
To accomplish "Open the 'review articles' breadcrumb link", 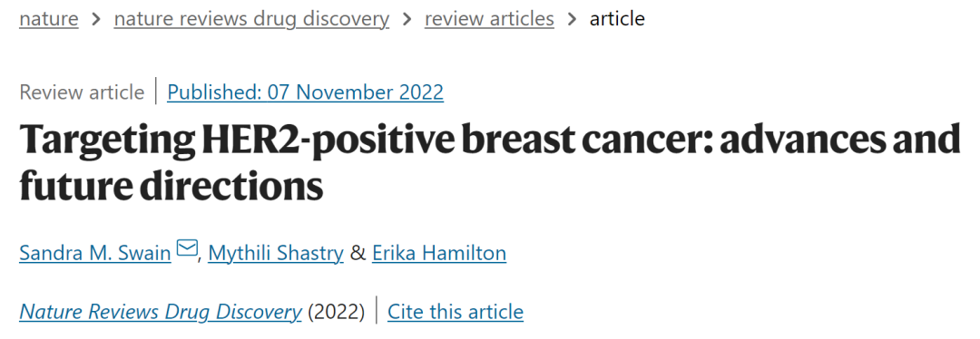I will click(x=489, y=19).
